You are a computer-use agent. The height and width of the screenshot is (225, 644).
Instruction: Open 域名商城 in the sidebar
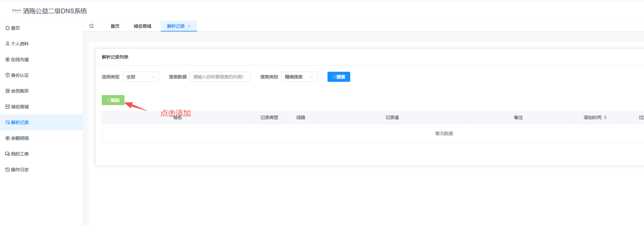pyautogui.click(x=41, y=107)
